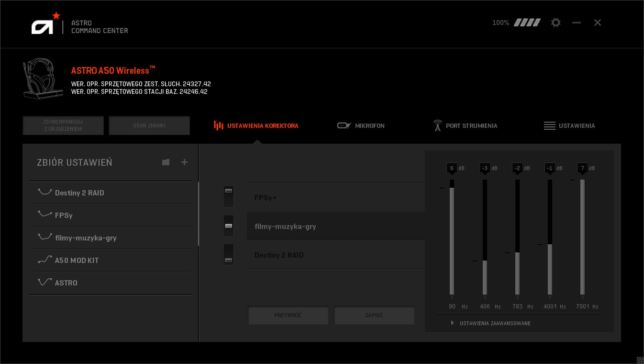644x364 pixels.
Task: Select the ASTRO preset in the list
Action: click(x=66, y=283)
